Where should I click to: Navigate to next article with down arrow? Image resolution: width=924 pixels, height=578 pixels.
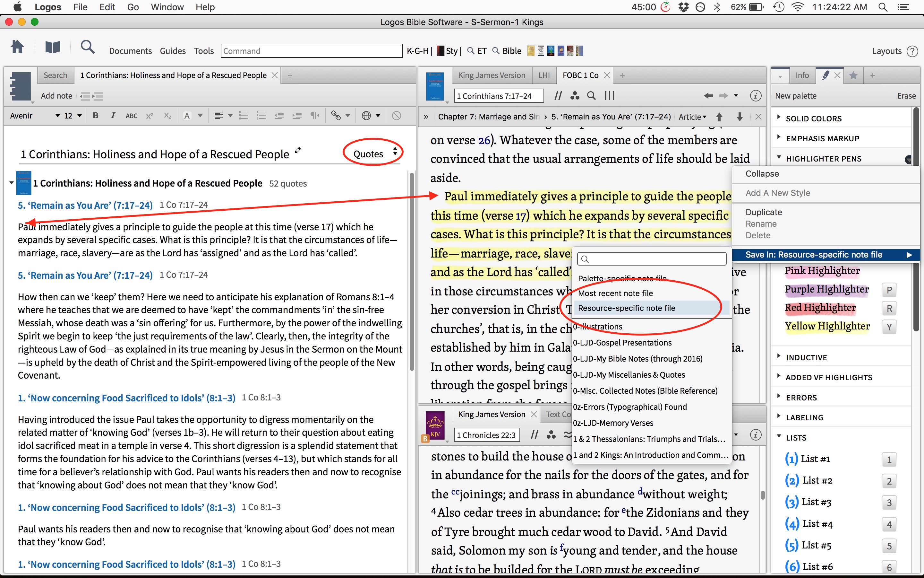(x=740, y=117)
